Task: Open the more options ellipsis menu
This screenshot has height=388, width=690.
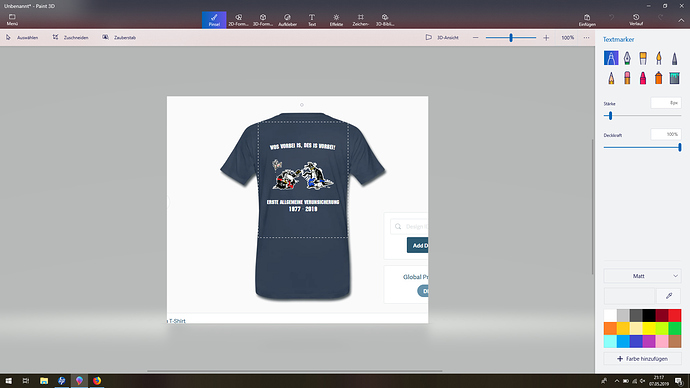Action: [x=586, y=38]
